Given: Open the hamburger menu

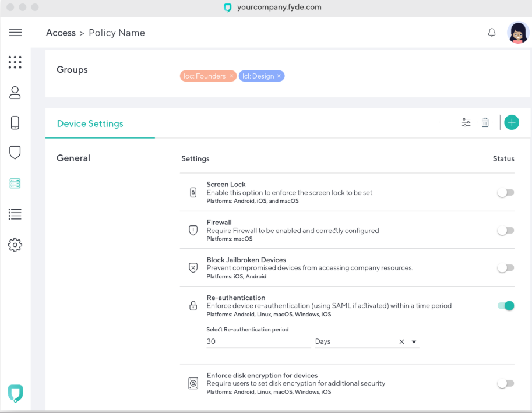Looking at the screenshot, I should 16,33.
